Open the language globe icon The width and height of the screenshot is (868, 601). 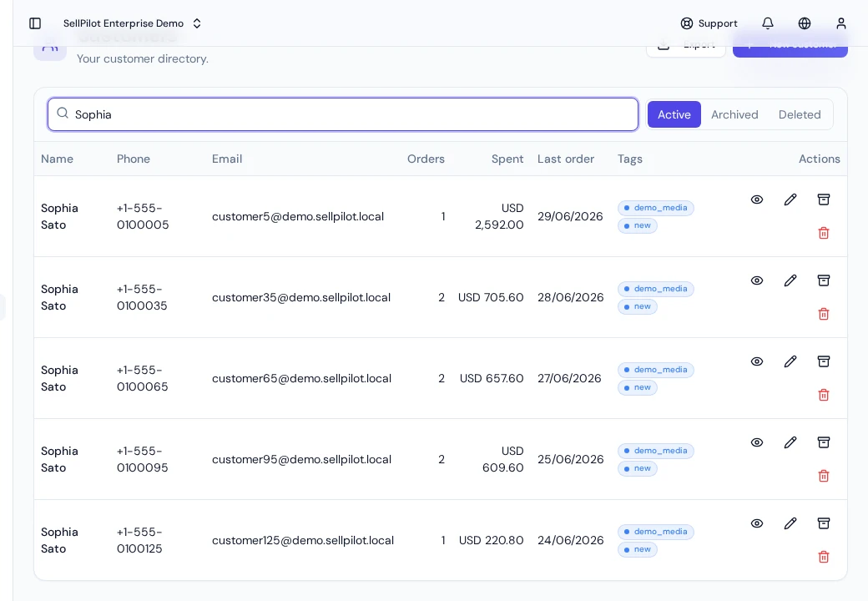(x=805, y=23)
